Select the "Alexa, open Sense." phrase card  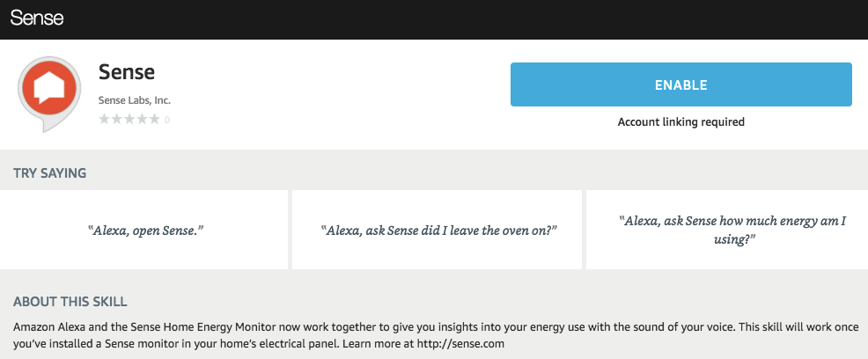click(x=143, y=230)
